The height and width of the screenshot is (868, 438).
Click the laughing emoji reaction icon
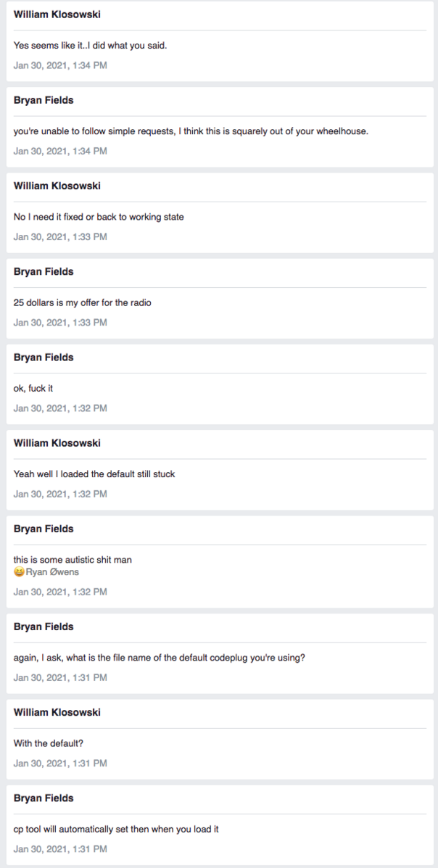point(19,573)
